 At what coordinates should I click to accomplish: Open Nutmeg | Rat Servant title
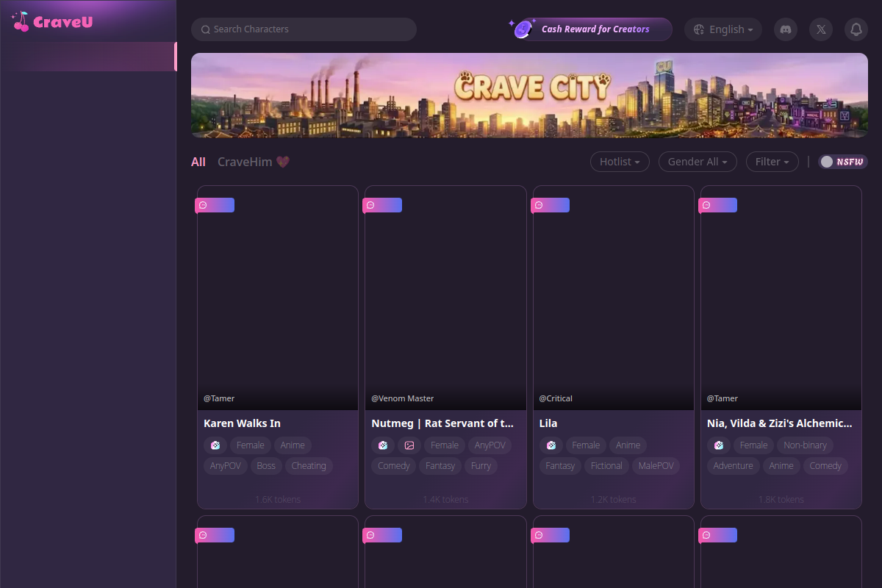click(442, 423)
